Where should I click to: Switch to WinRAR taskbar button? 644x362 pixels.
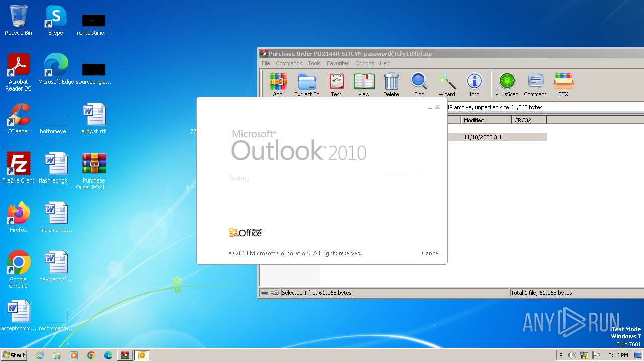125,355
